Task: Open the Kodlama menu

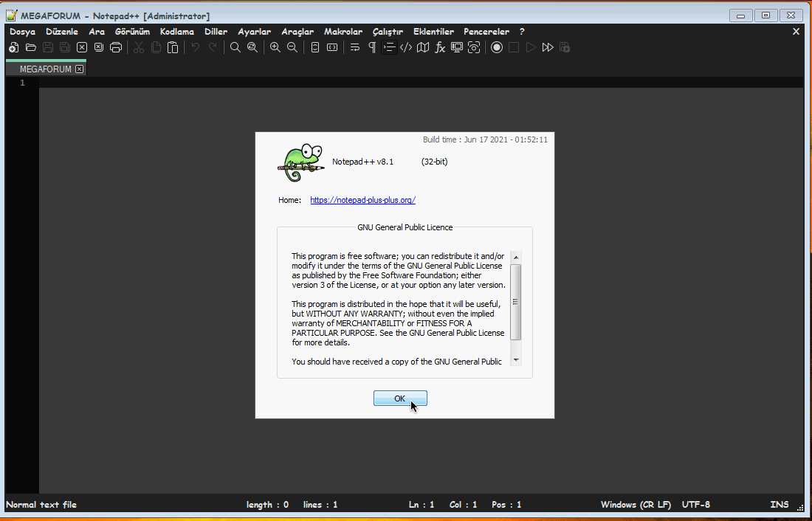Action: click(176, 32)
